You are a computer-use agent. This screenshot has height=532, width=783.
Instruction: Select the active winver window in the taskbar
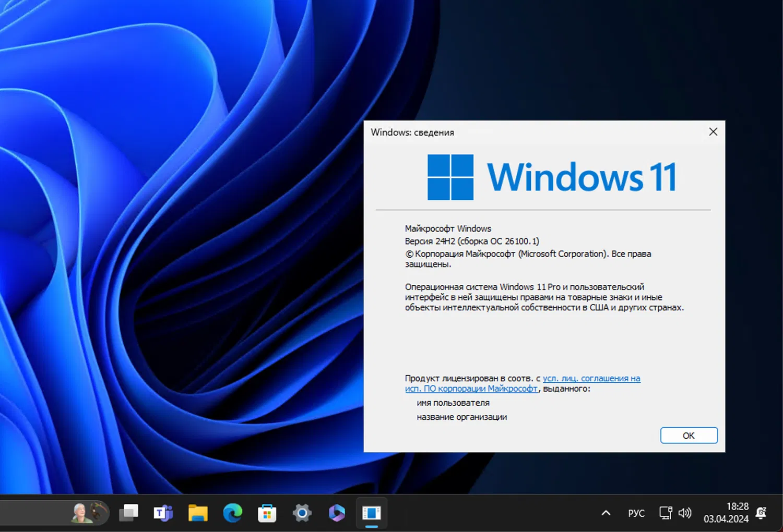pyautogui.click(x=371, y=513)
